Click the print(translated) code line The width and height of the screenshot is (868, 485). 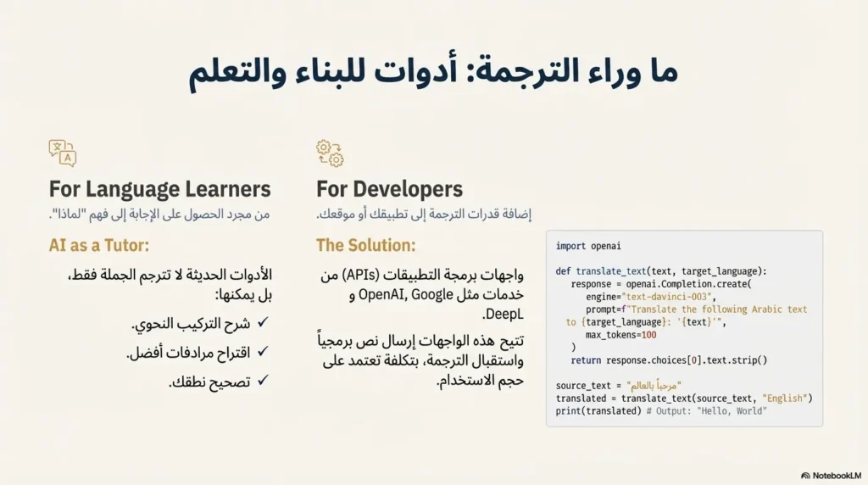[661, 411]
